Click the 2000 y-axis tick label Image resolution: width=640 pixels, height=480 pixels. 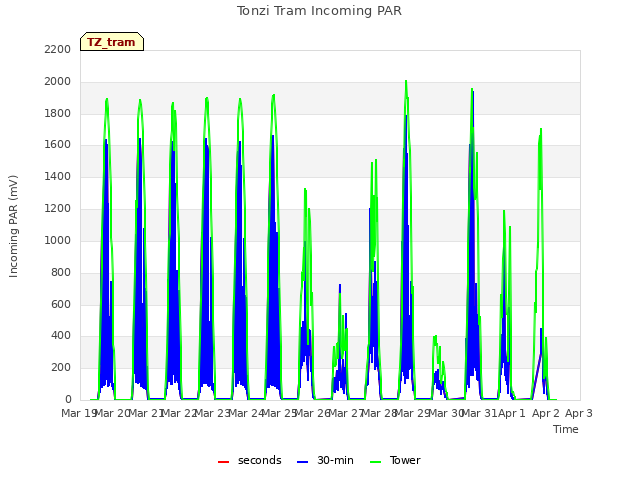pos(58,82)
